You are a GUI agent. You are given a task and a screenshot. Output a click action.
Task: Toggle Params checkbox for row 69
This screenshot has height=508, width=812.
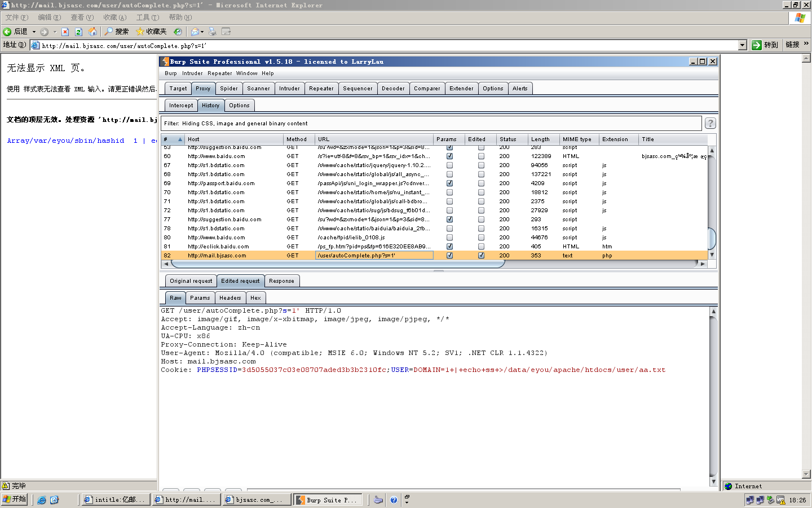point(449,183)
